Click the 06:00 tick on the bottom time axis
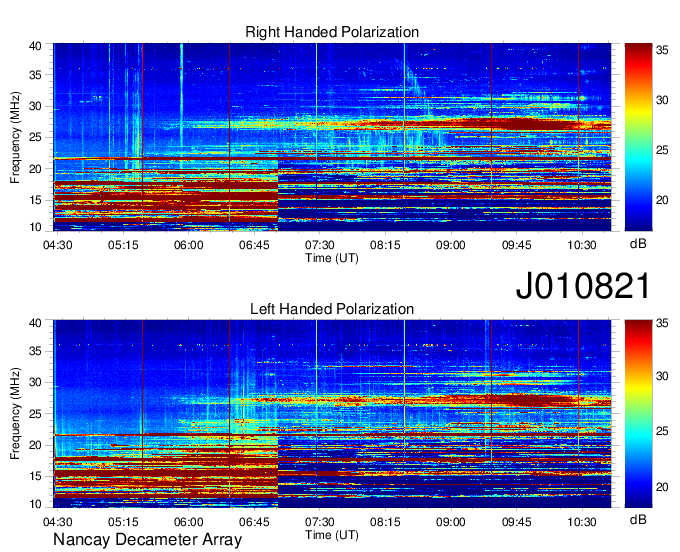This screenshot has height=552, width=680. (x=189, y=522)
